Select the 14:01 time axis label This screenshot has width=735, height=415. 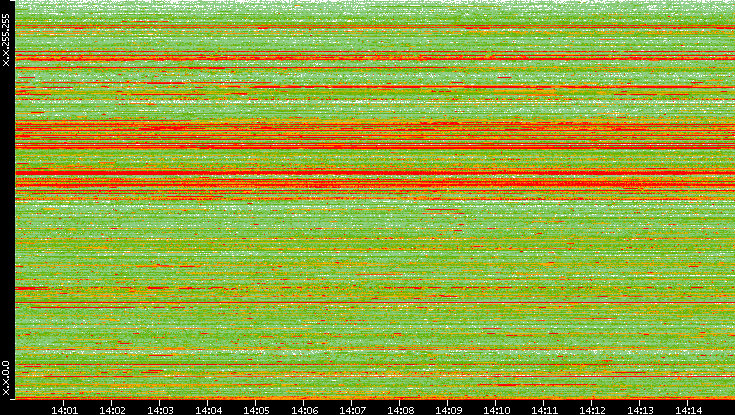click(x=64, y=410)
